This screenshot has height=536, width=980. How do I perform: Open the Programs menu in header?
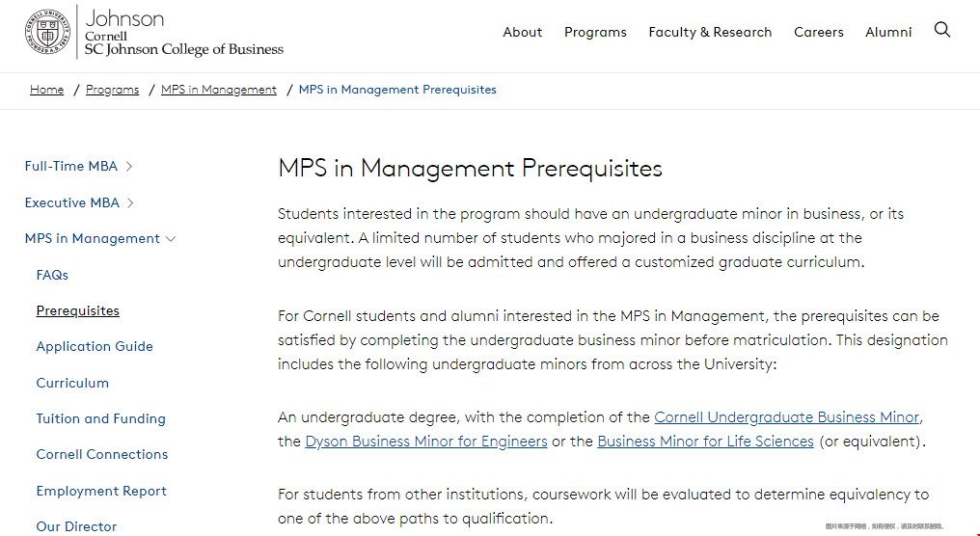tap(595, 32)
